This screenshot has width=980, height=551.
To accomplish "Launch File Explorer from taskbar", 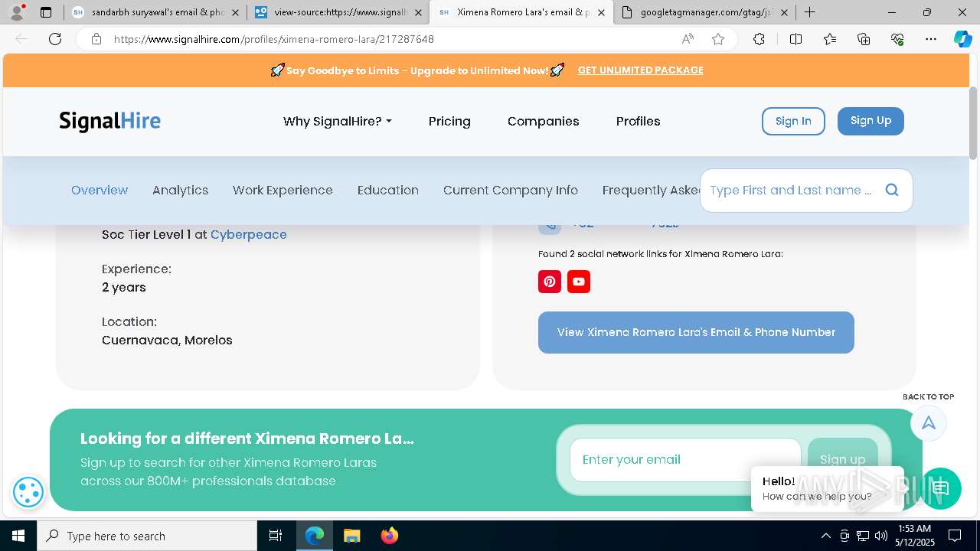I will (x=351, y=536).
